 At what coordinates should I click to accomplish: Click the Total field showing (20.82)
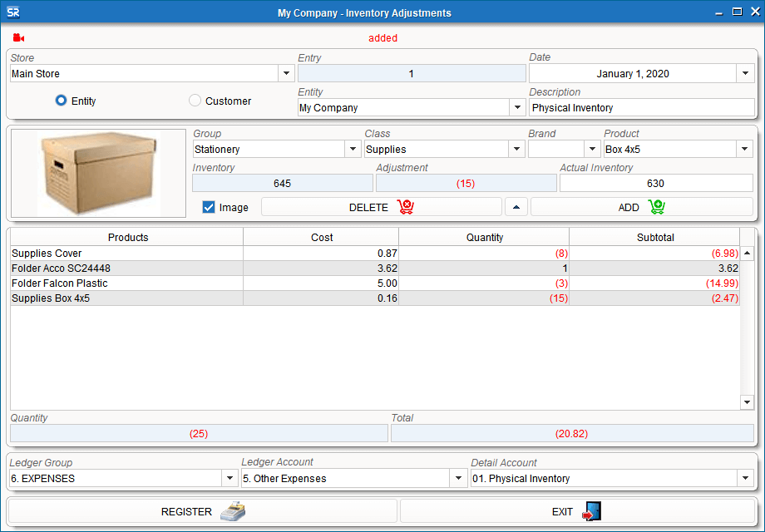tap(572, 434)
